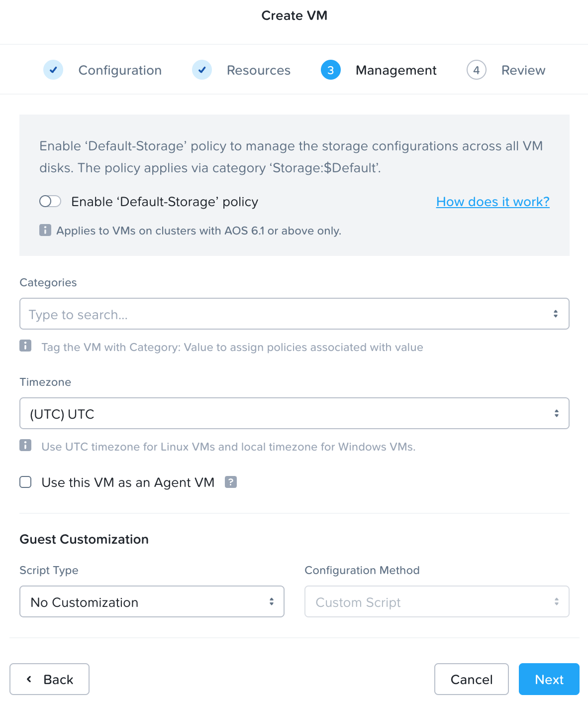The image size is (588, 705).
Task: Jump to the Review step tab
Action: 523,70
